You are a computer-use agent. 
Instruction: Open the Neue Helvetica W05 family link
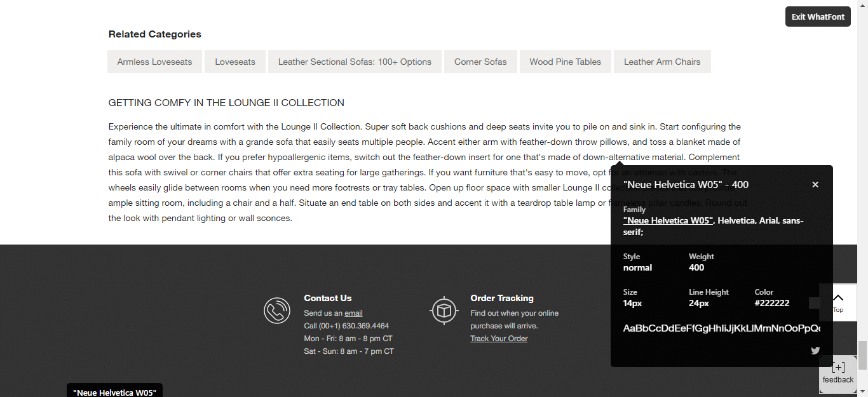[x=668, y=220]
